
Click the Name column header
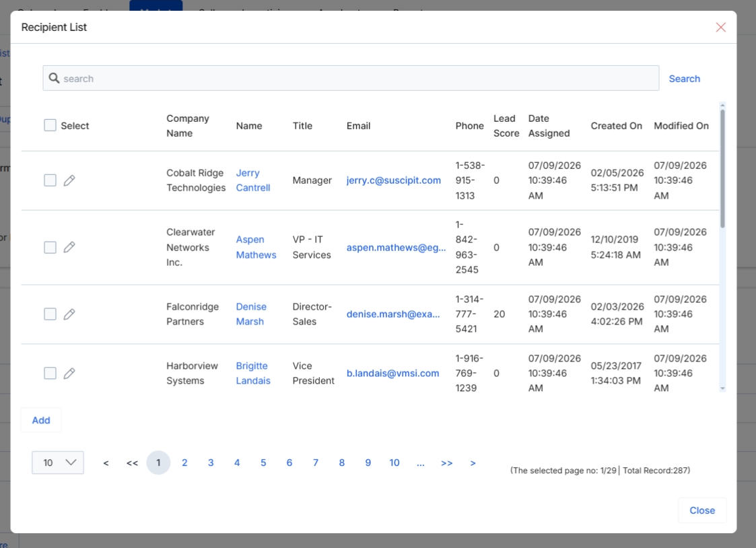[249, 126]
